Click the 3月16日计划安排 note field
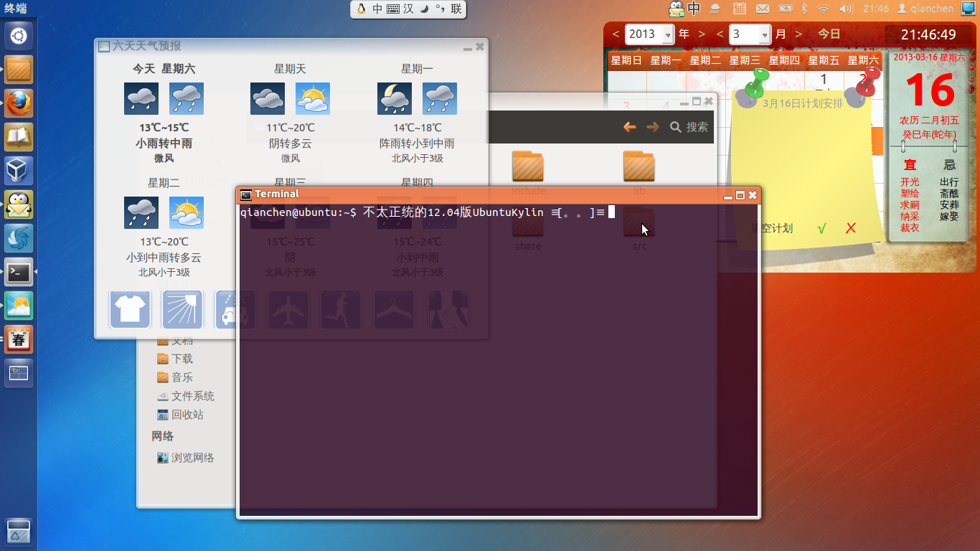This screenshot has height=551, width=980. [802, 103]
